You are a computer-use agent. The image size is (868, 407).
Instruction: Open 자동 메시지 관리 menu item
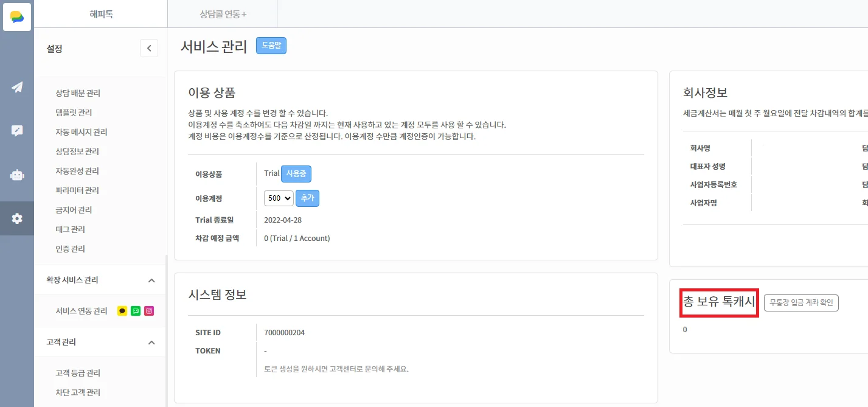click(x=82, y=132)
